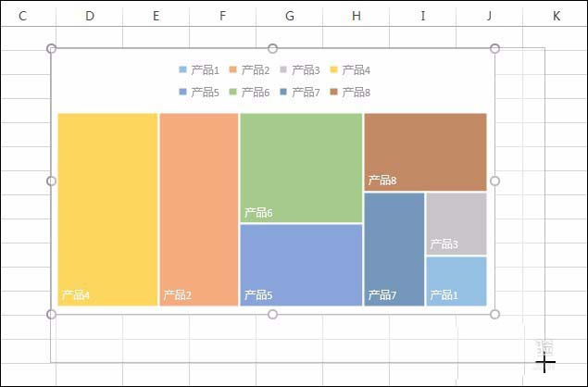Select the yellow 产品4 treemap block
Viewport: 588px width, 387px height.
coord(107,208)
